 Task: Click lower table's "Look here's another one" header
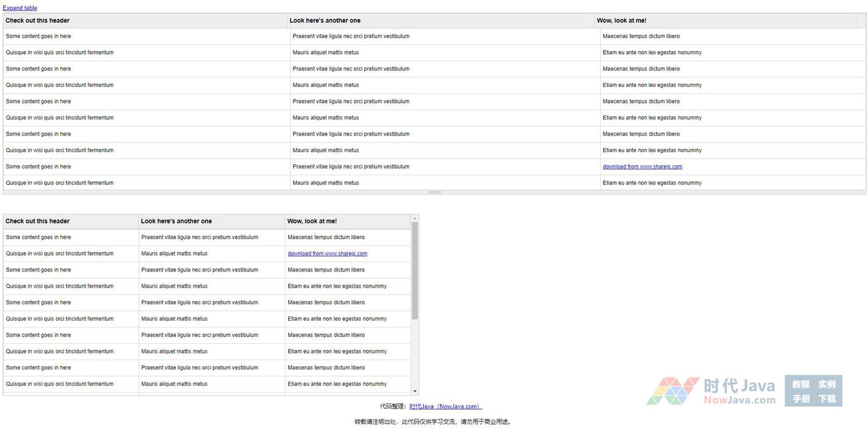tap(176, 222)
